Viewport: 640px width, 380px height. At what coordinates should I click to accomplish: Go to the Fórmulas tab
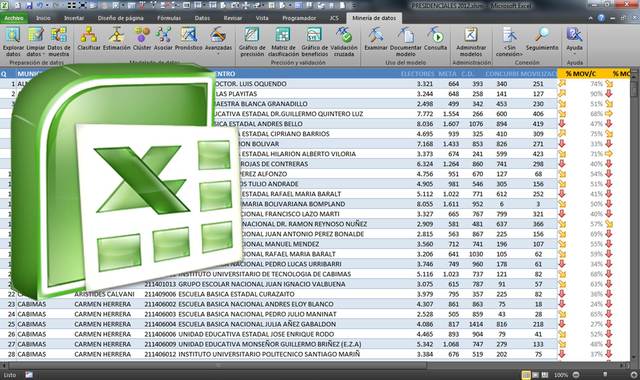pyautogui.click(x=169, y=18)
